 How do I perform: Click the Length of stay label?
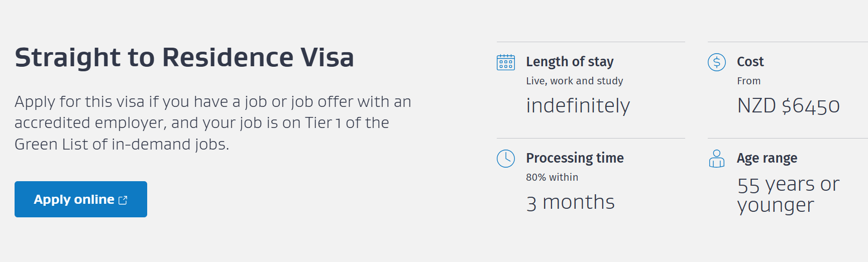(x=570, y=62)
